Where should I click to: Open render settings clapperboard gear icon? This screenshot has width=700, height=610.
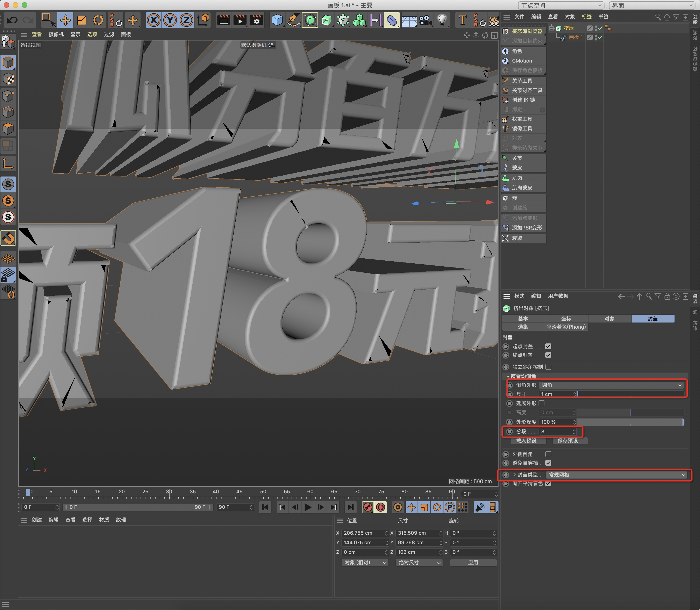coord(256,20)
